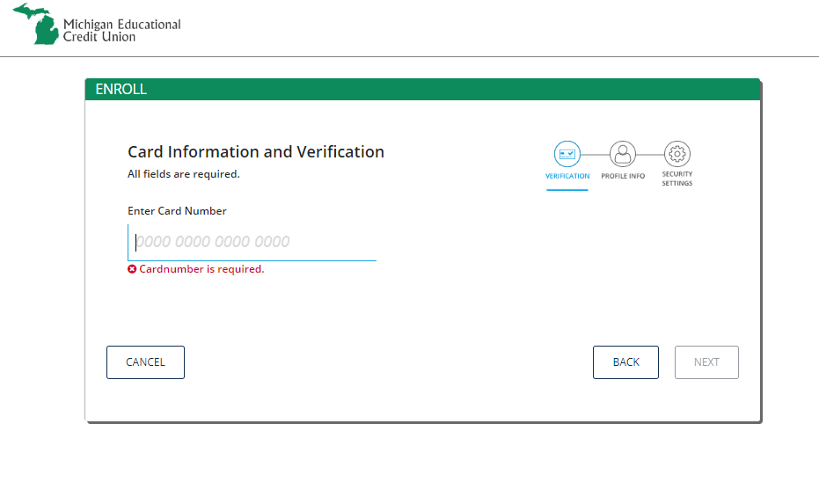Click the PROFILE INFO step label
Image resolution: width=819 pixels, height=504 pixels.
(x=623, y=176)
